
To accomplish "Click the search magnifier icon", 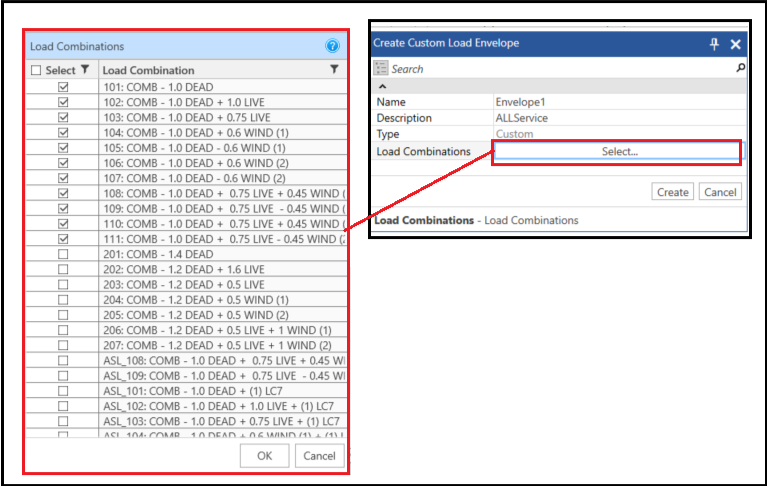I will click(x=741, y=68).
